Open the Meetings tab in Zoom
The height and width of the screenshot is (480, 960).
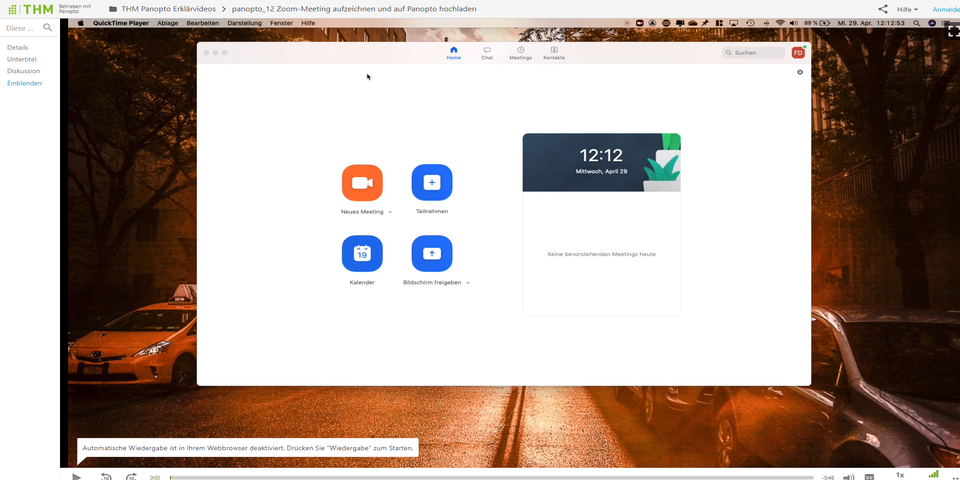[x=520, y=53]
